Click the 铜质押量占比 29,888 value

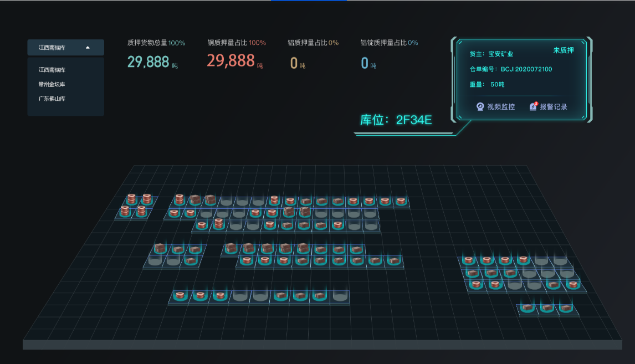click(231, 61)
